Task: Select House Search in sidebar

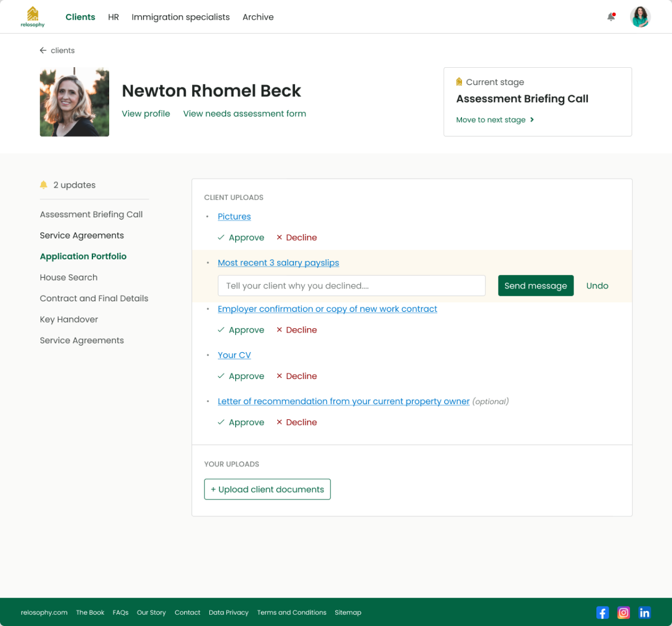Action: (x=68, y=277)
